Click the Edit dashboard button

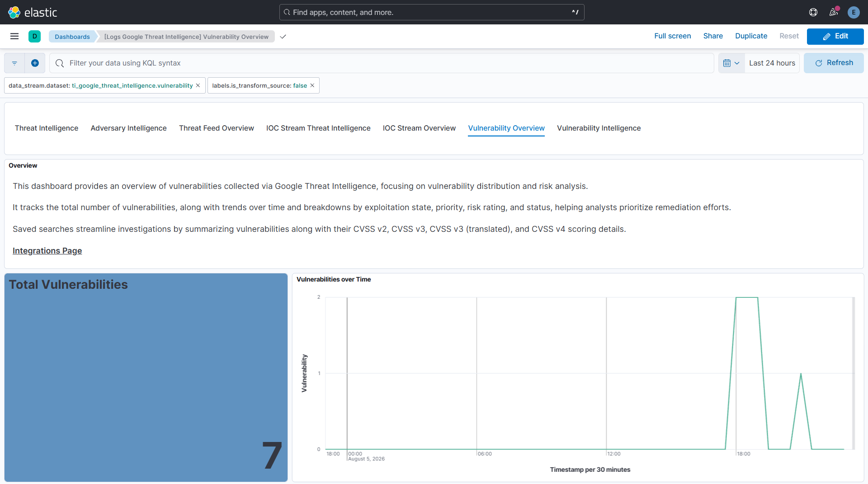pos(835,36)
